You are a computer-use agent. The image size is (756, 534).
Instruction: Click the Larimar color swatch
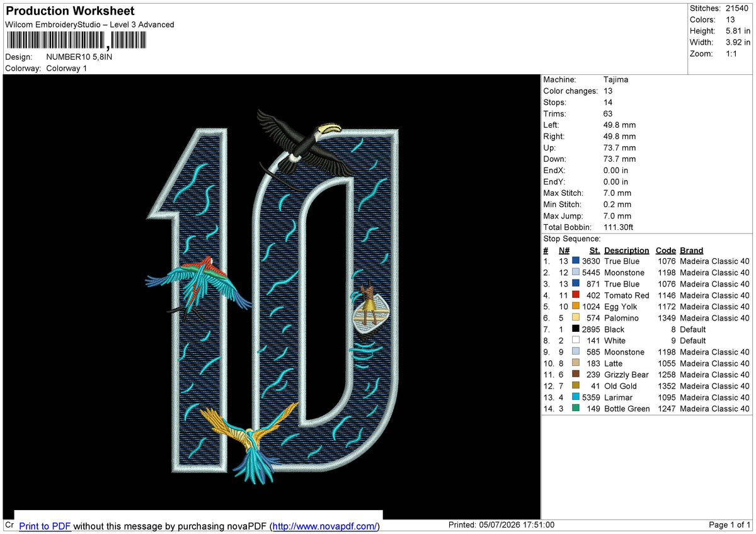click(x=576, y=397)
